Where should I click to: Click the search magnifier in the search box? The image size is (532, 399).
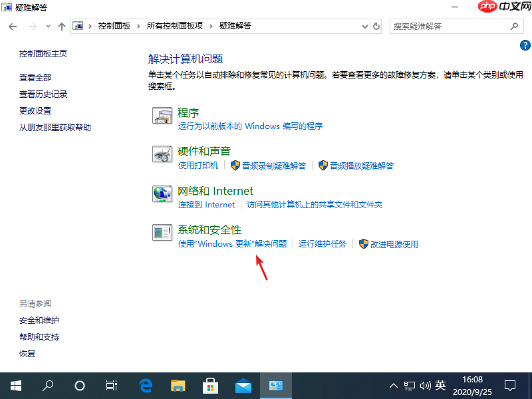514,26
